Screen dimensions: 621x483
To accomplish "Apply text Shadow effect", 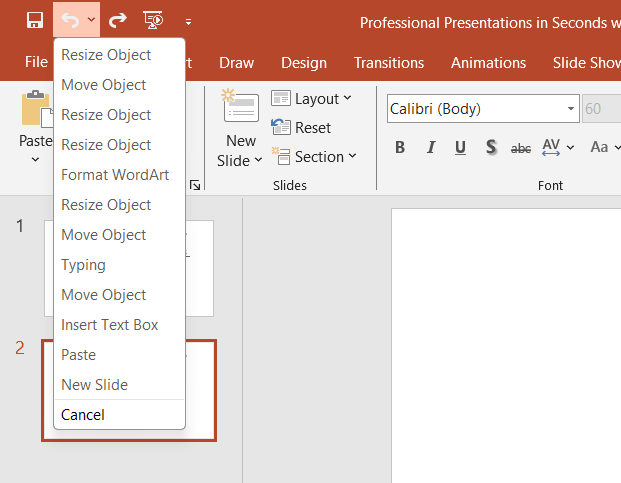I will tap(491, 148).
